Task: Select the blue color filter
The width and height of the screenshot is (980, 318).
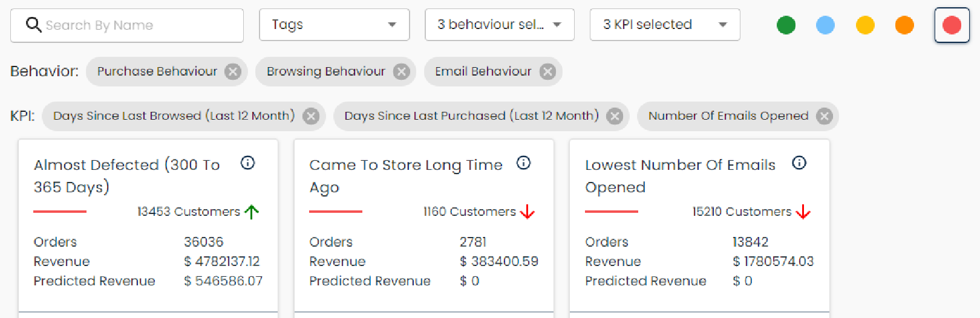Action: tap(825, 25)
